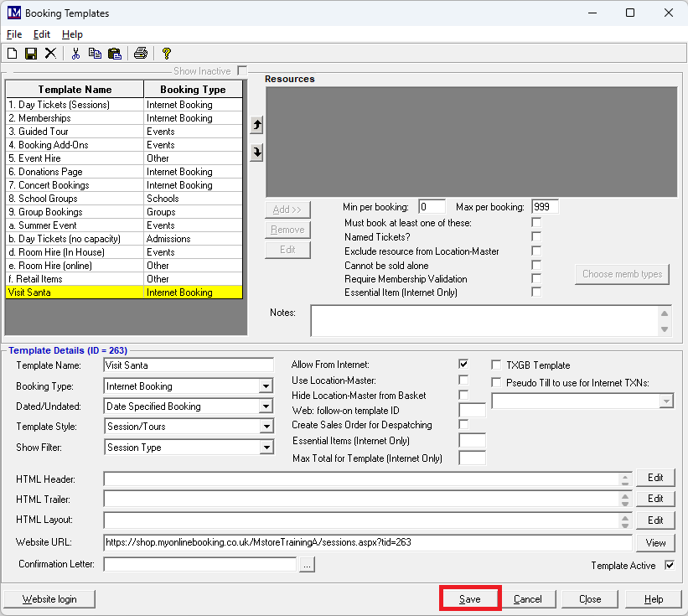Open the Edit menu

pyautogui.click(x=42, y=34)
